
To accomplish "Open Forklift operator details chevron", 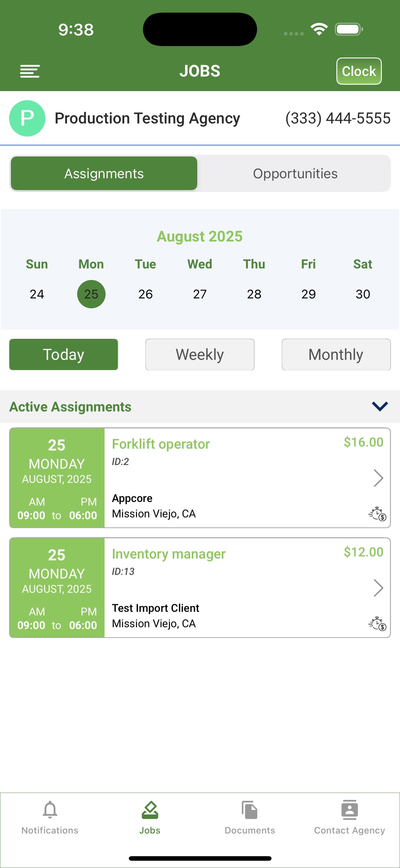I will [x=378, y=478].
